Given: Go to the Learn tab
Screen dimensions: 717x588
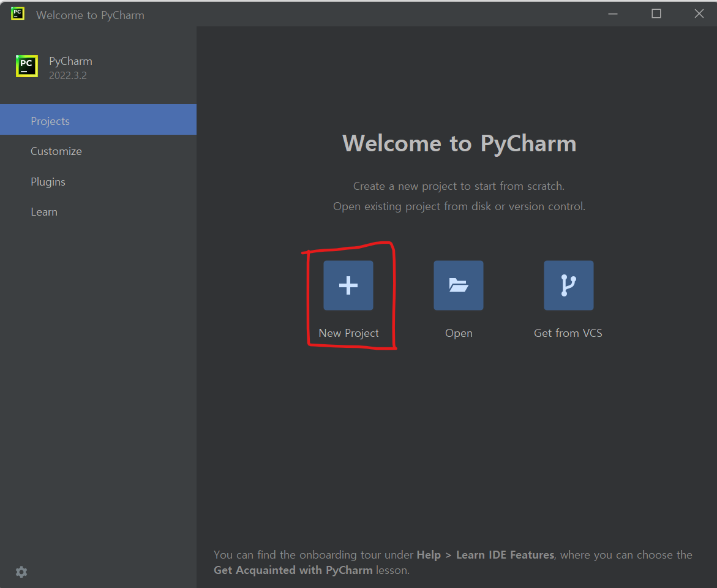Looking at the screenshot, I should click(99, 212).
